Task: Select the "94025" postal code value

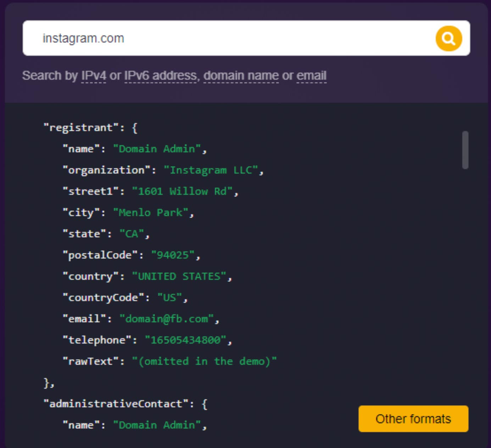Action: click(x=173, y=255)
